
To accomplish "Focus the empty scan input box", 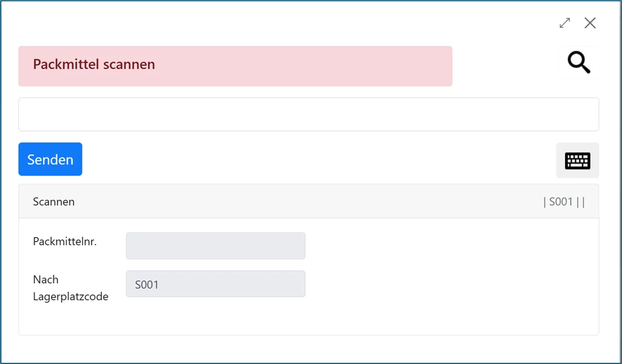I will click(x=309, y=114).
